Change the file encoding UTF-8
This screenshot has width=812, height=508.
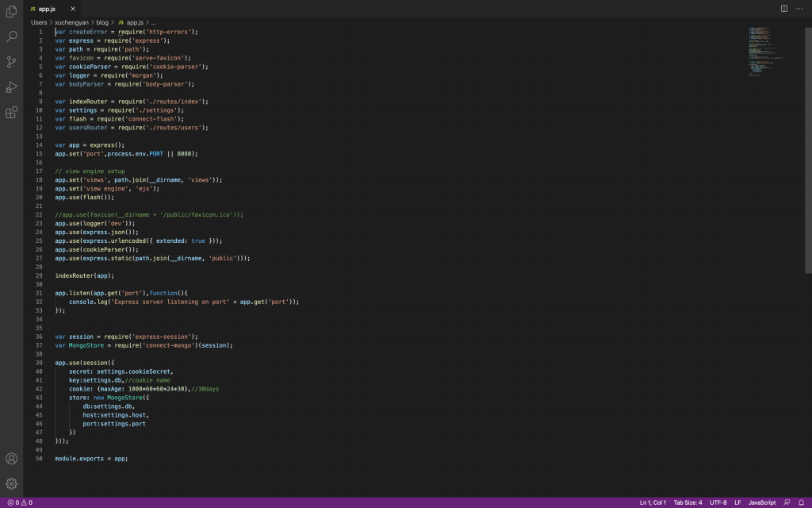(718, 502)
